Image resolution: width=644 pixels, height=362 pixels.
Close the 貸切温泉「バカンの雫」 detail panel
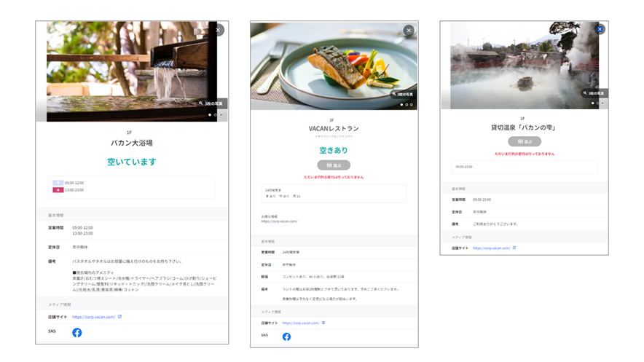[x=600, y=29]
